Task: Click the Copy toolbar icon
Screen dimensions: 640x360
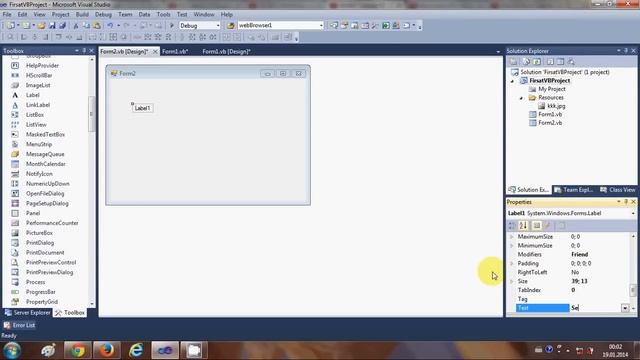Action: pyautogui.click(x=86, y=25)
